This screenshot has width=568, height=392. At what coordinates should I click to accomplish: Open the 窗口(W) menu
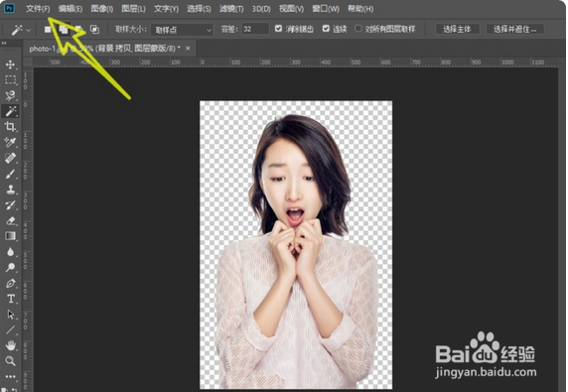[326, 9]
